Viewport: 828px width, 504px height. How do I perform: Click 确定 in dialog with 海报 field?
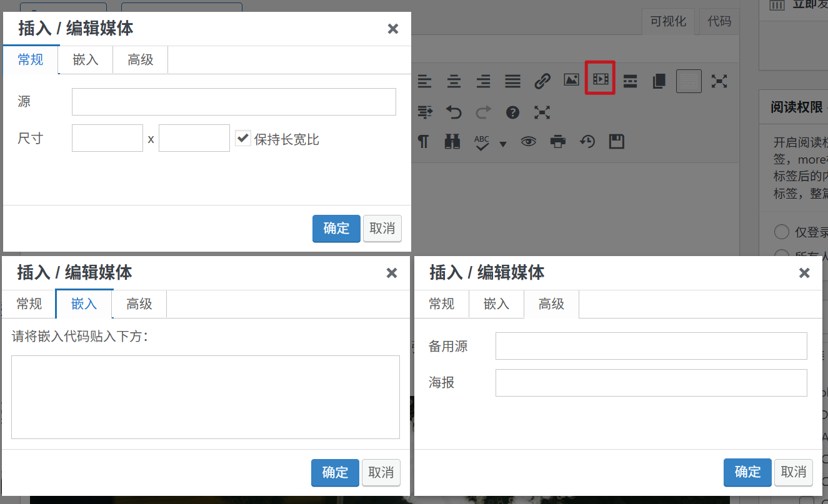point(747,472)
